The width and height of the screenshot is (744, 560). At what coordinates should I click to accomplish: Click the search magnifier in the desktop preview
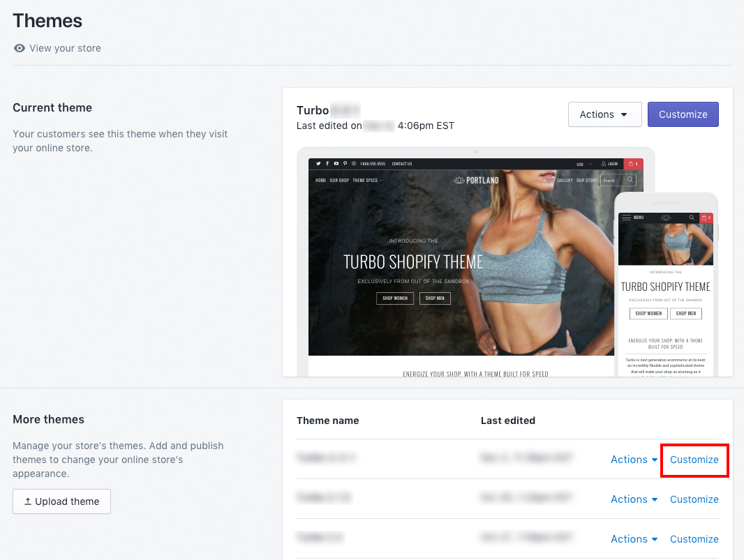click(630, 180)
